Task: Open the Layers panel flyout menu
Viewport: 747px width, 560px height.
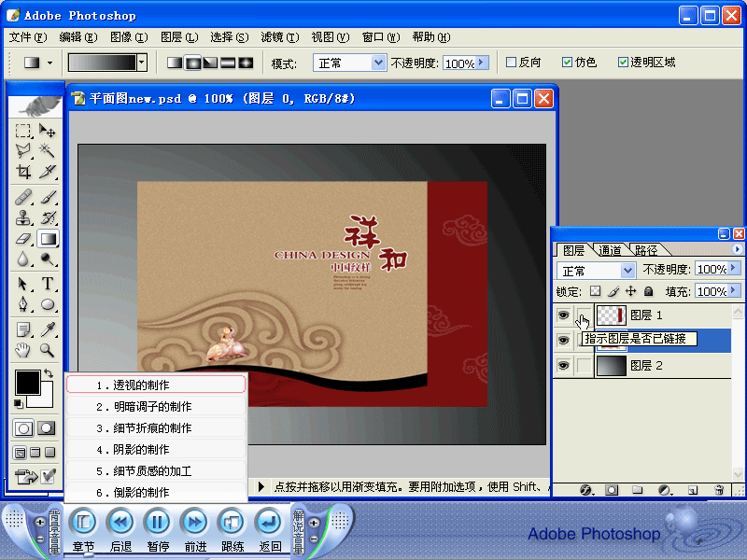Action: tap(737, 249)
